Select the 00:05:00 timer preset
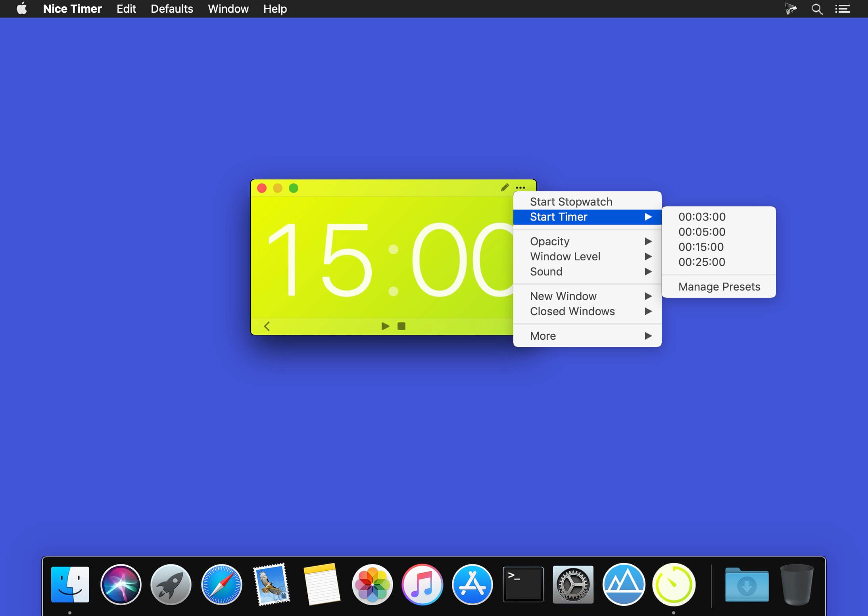This screenshot has width=868, height=616. point(702,232)
